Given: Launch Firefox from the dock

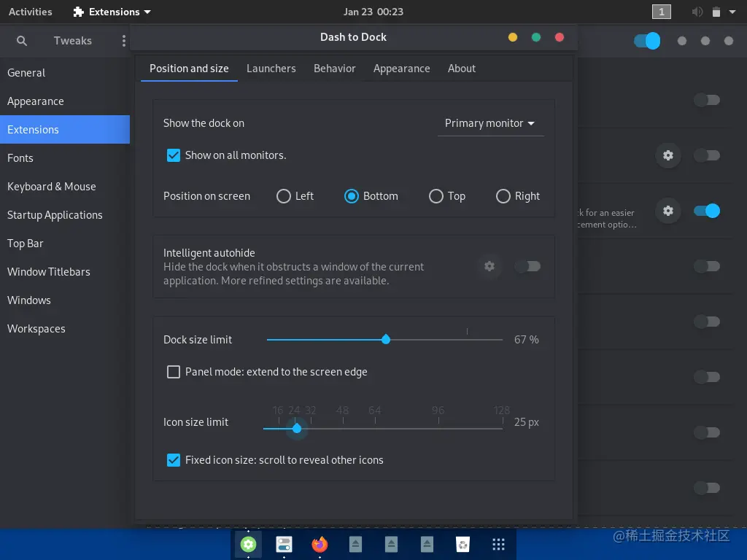Looking at the screenshot, I should (x=320, y=544).
